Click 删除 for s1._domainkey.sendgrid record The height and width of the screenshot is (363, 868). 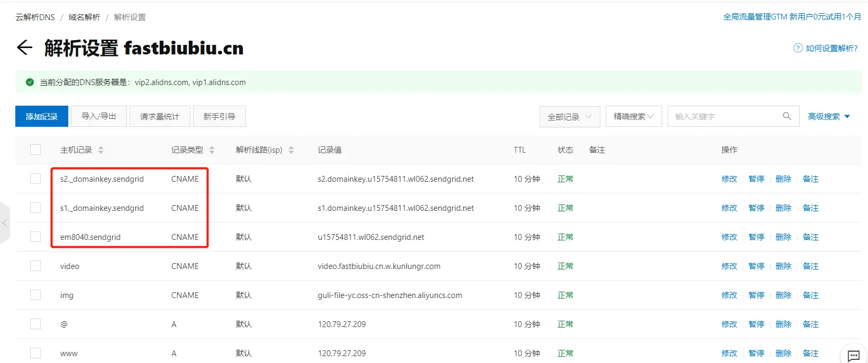tap(783, 208)
